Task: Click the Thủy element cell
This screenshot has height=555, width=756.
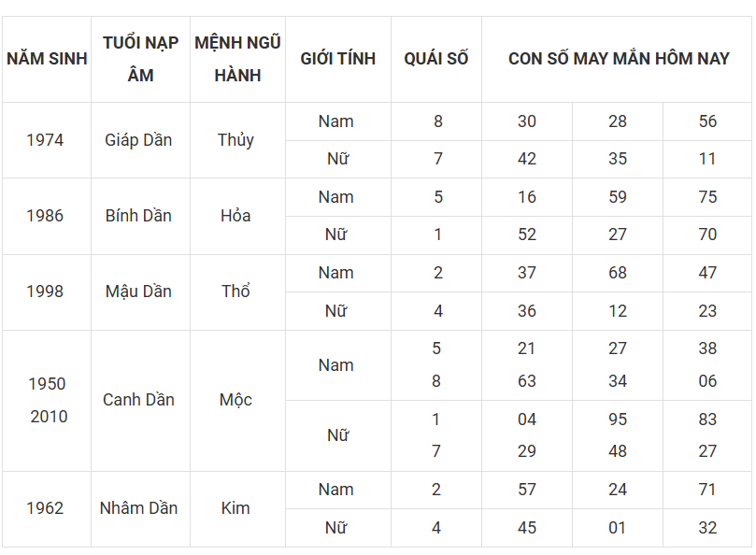Action: 237,140
